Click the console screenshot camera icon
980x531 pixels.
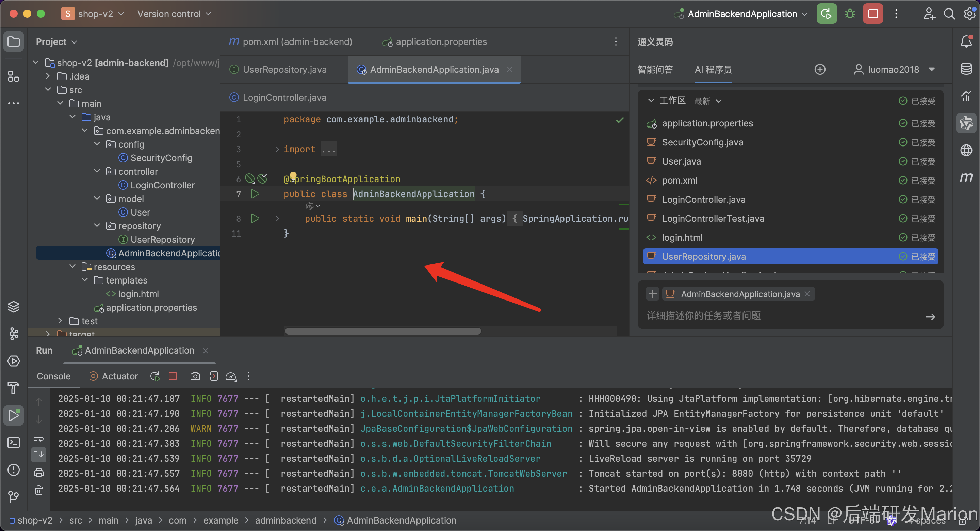[195, 376]
